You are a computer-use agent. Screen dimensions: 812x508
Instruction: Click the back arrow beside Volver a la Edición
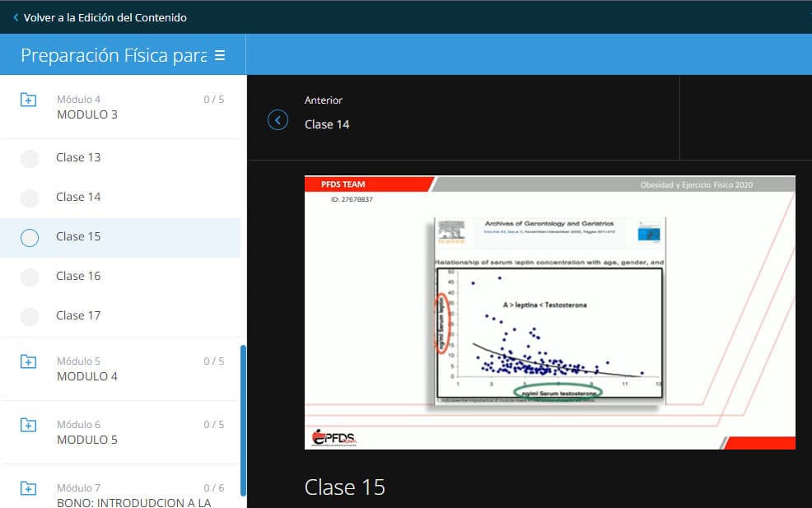click(16, 17)
